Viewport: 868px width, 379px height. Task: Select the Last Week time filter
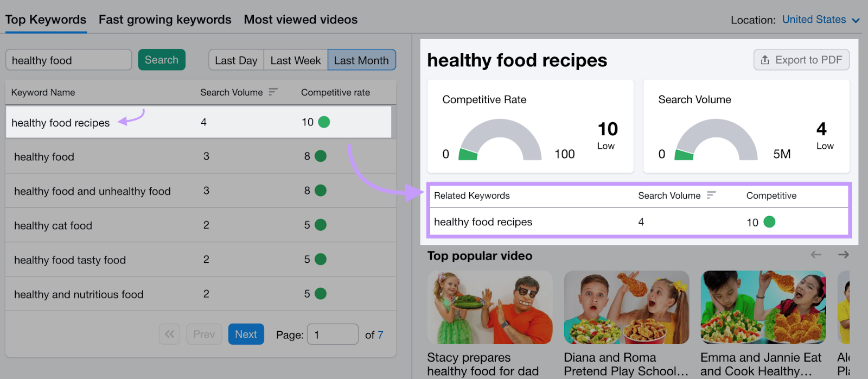(x=296, y=60)
